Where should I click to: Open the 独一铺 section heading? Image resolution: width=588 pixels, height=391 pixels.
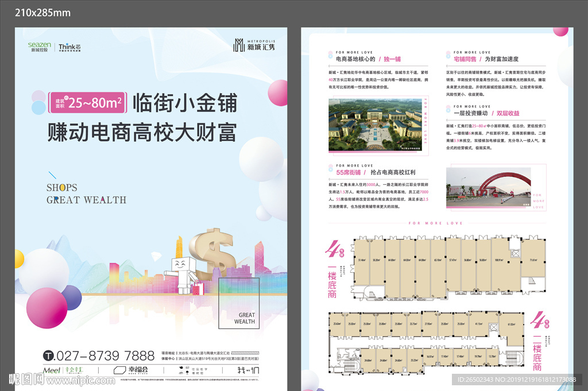(x=394, y=59)
